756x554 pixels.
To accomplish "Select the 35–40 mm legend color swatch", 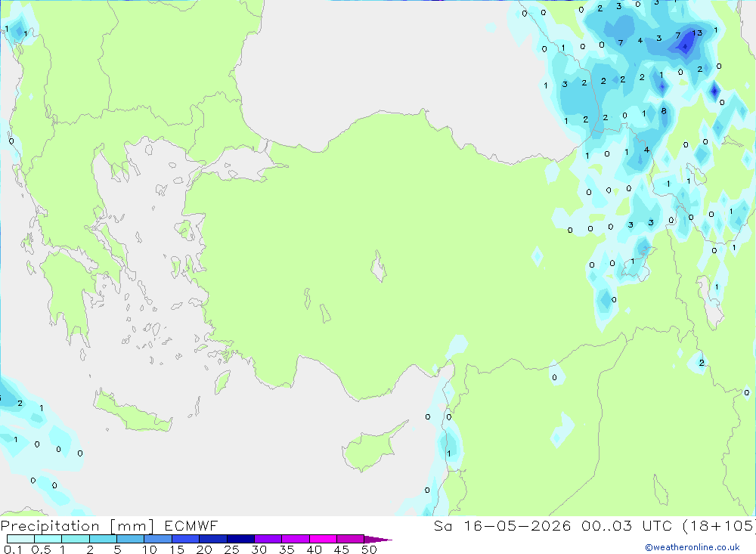I will pos(295,539).
